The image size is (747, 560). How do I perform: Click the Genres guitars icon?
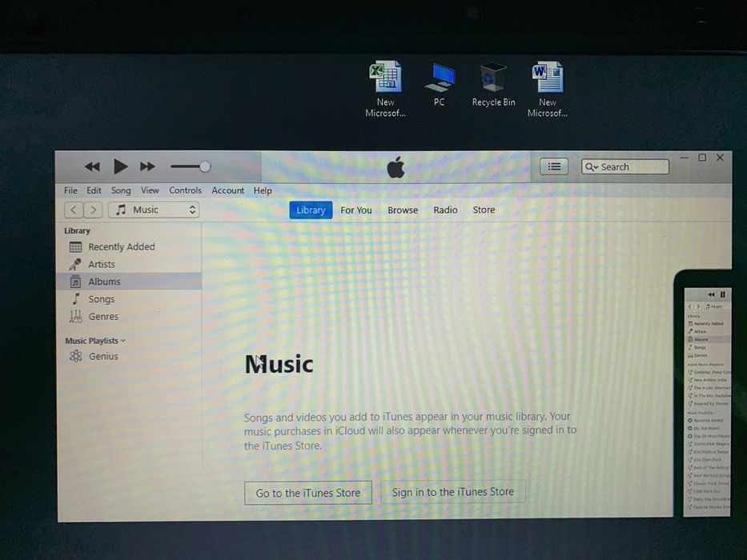pos(75,317)
